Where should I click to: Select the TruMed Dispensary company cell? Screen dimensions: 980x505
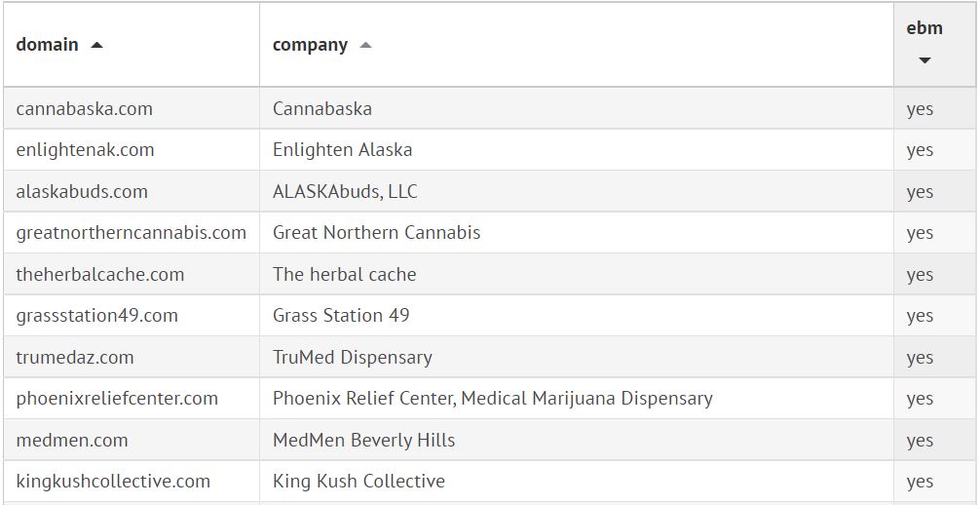pos(353,357)
